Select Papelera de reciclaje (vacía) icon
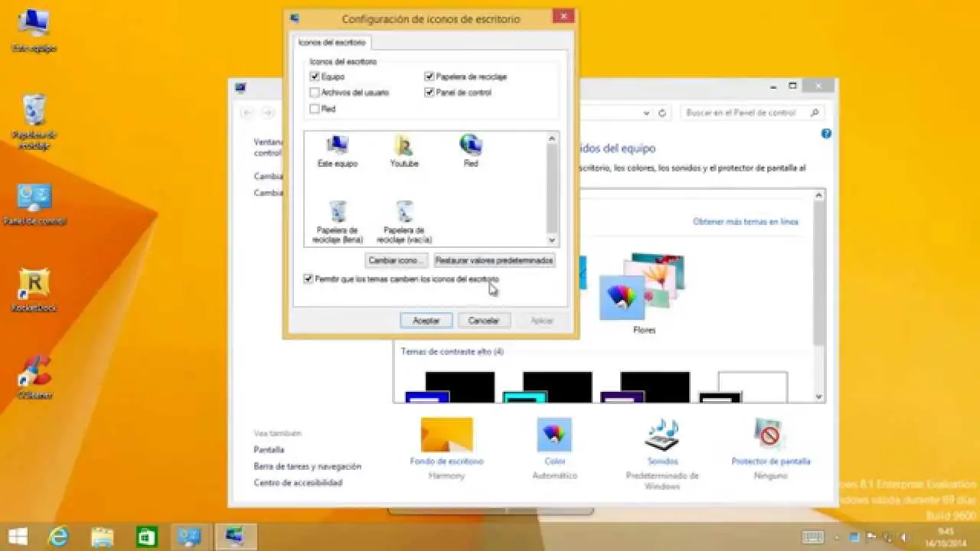 (405, 222)
